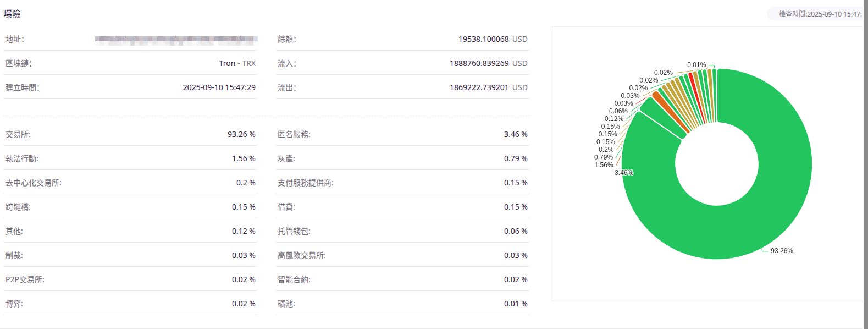
Task: Select the blurred wallet address value
Action: (176, 40)
